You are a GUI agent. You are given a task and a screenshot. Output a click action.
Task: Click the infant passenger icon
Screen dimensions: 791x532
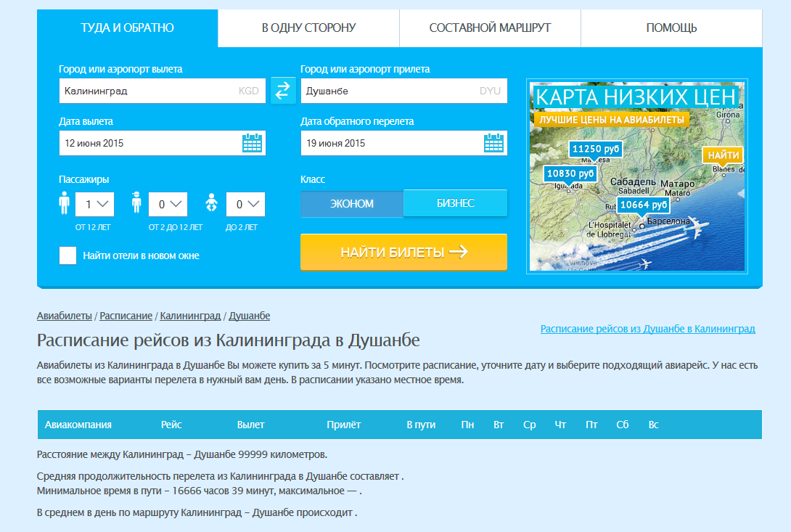pyautogui.click(x=211, y=202)
